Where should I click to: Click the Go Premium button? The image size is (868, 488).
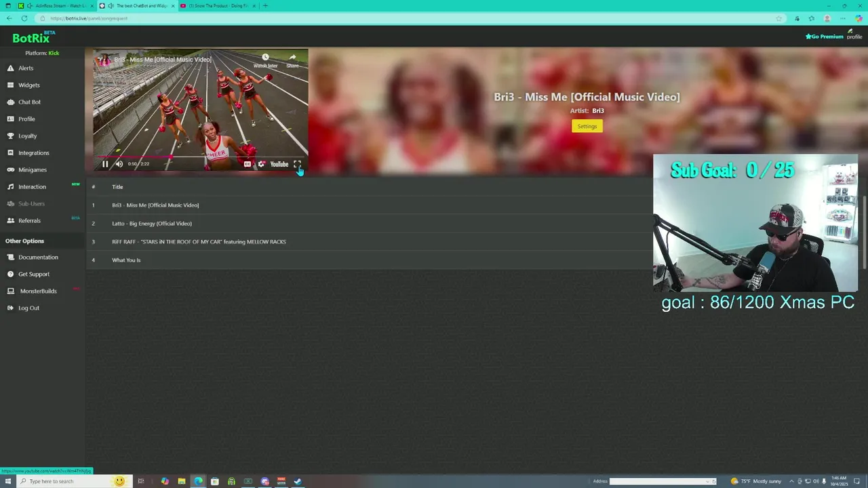coord(824,37)
